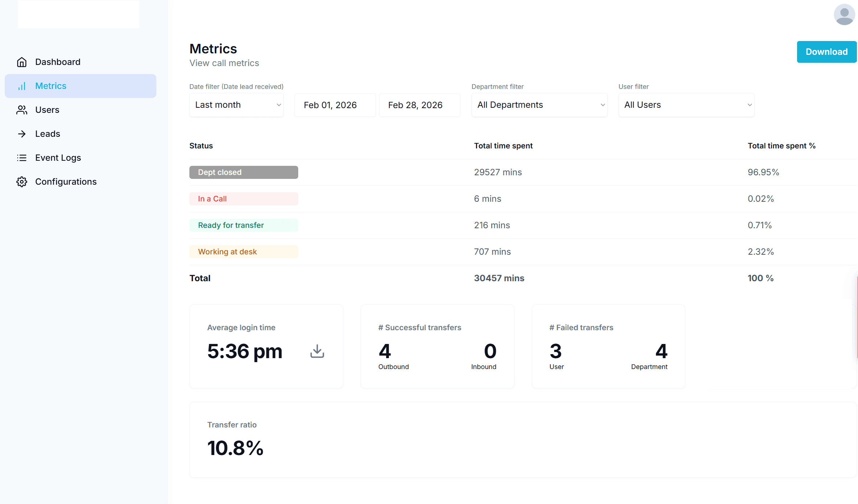Click the Users people icon

tap(22, 110)
